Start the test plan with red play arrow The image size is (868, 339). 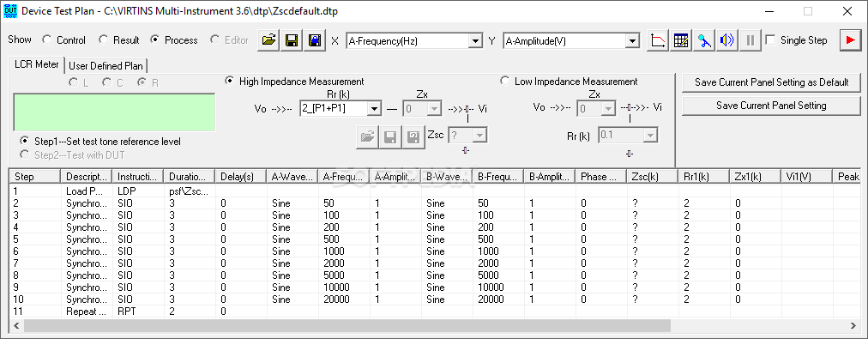(850, 40)
